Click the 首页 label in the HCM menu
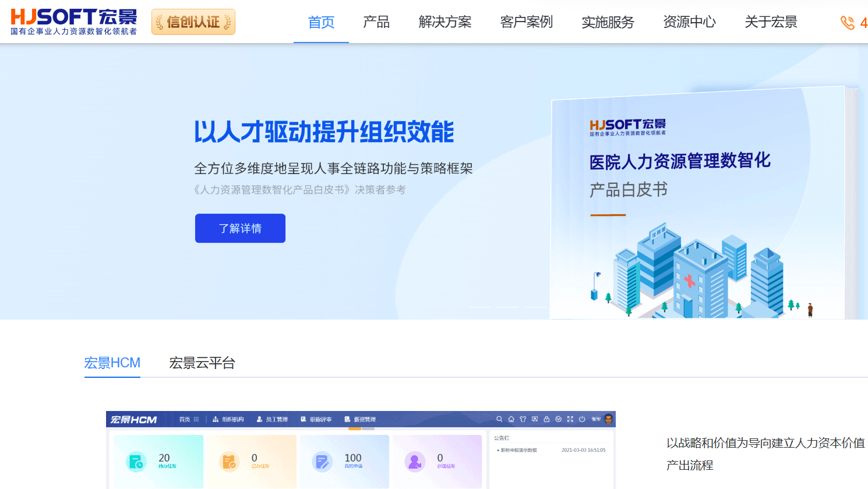The width and height of the screenshot is (868, 489). [x=185, y=419]
